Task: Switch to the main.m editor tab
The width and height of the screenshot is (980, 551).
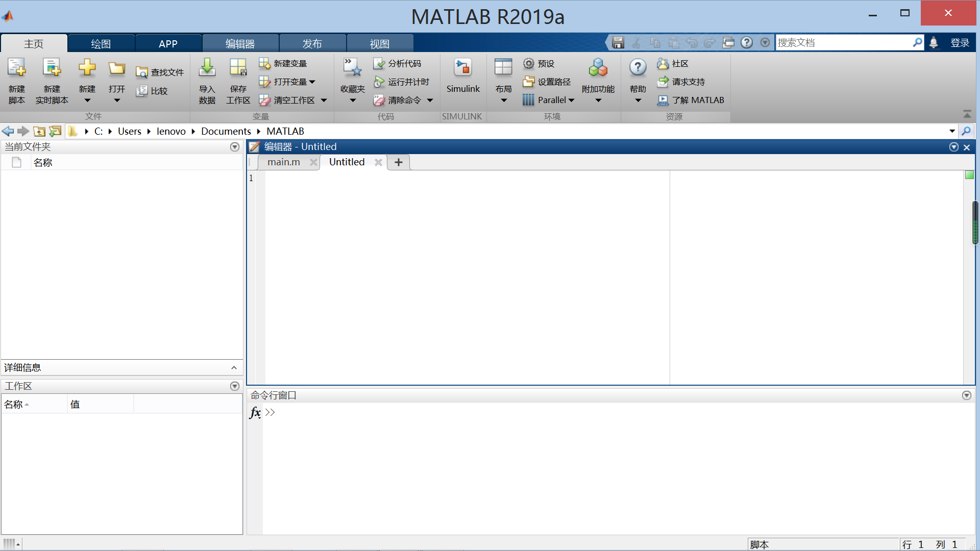Action: [284, 162]
